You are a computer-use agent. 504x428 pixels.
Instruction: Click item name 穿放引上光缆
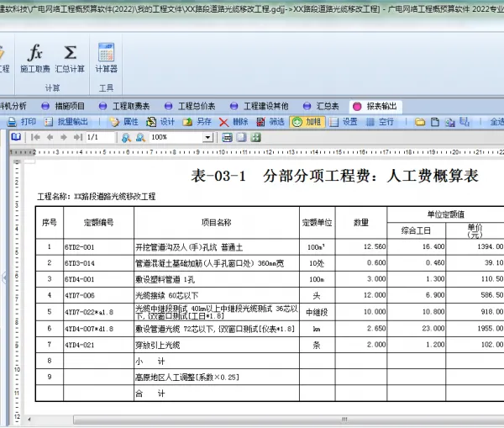point(158,346)
